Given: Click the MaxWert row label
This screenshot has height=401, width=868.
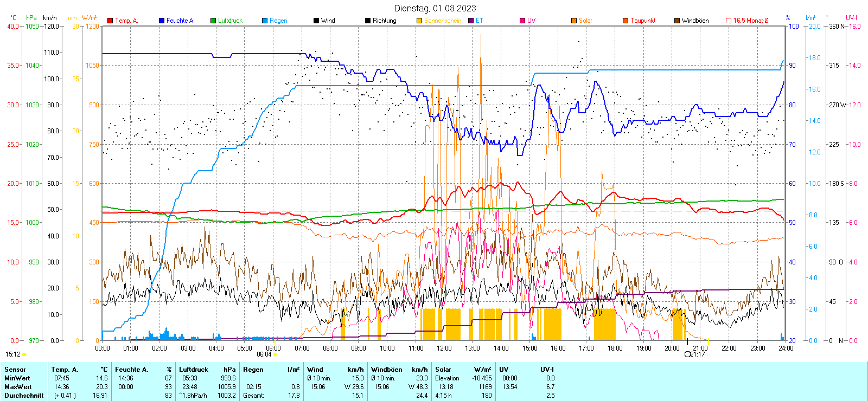Looking at the screenshot, I should point(18,387).
